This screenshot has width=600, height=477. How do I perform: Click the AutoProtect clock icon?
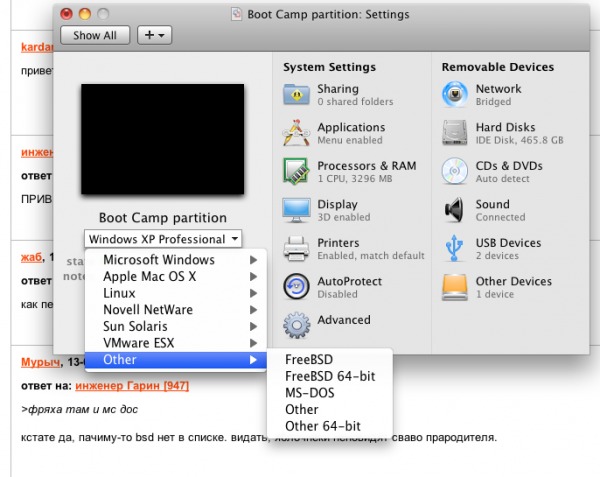pos(296,287)
